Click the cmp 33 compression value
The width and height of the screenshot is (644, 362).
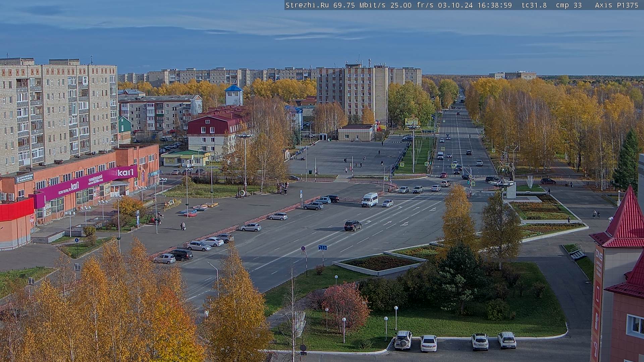click(569, 5)
